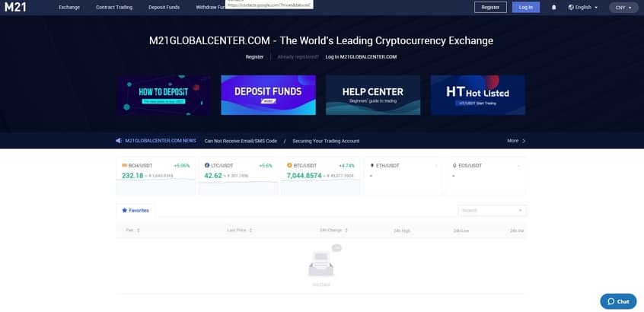Screen dimensions: 644x312
Task: Click the More chevron arrow
Action: tap(523, 141)
